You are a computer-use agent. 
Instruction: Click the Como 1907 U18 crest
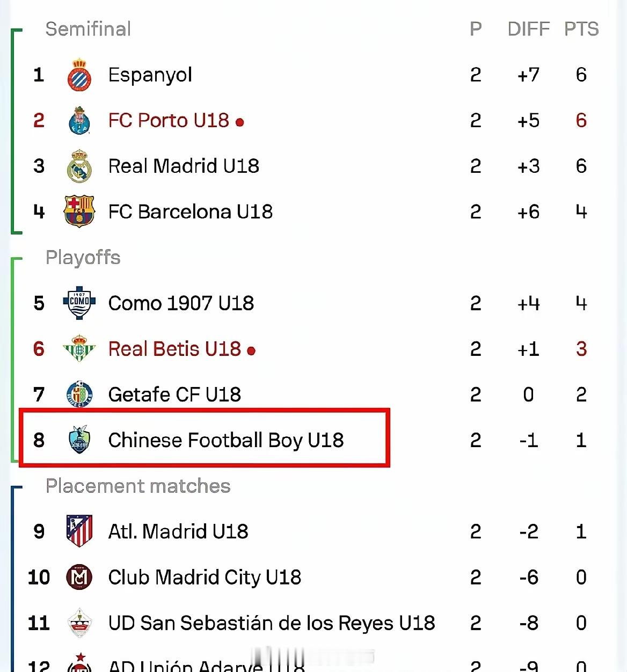click(79, 303)
